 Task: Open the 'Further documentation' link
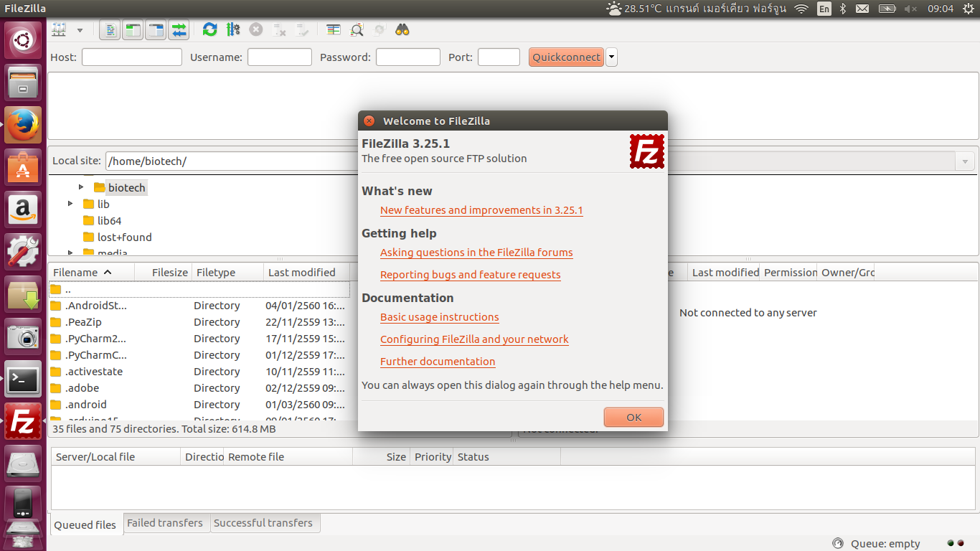point(438,362)
